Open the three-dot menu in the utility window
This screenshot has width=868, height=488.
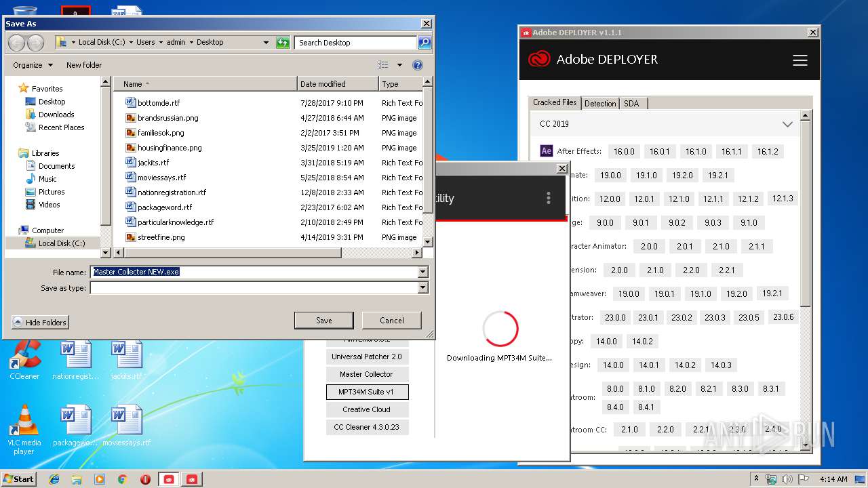click(x=549, y=198)
